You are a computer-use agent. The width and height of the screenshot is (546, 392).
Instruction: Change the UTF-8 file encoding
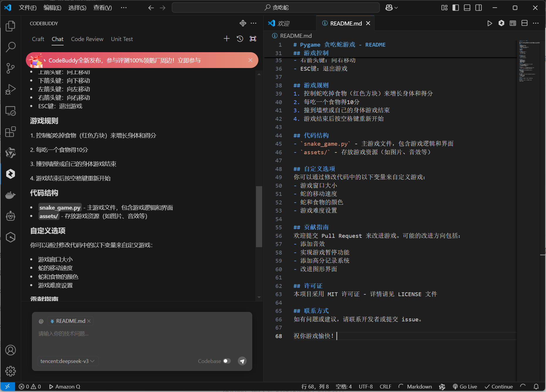click(366, 387)
